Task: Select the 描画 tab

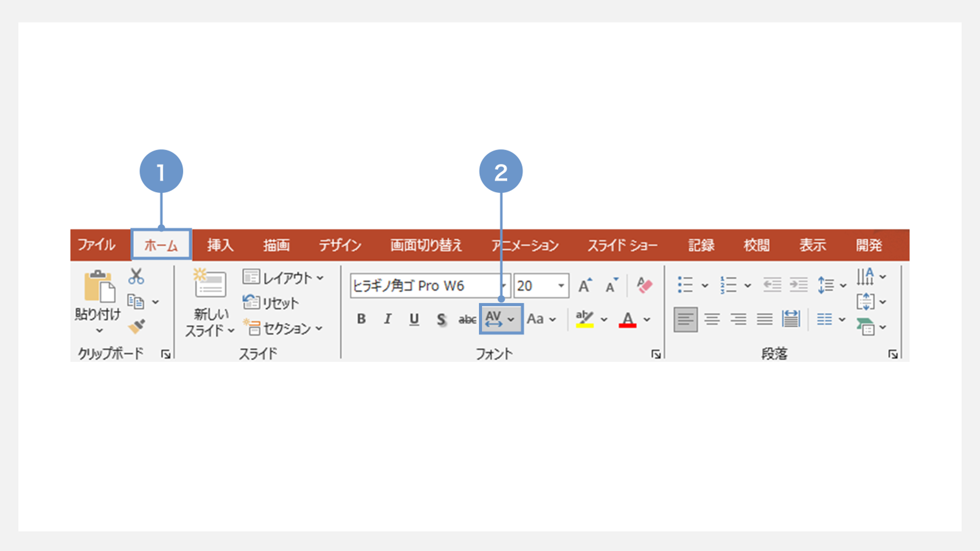Action: (277, 245)
